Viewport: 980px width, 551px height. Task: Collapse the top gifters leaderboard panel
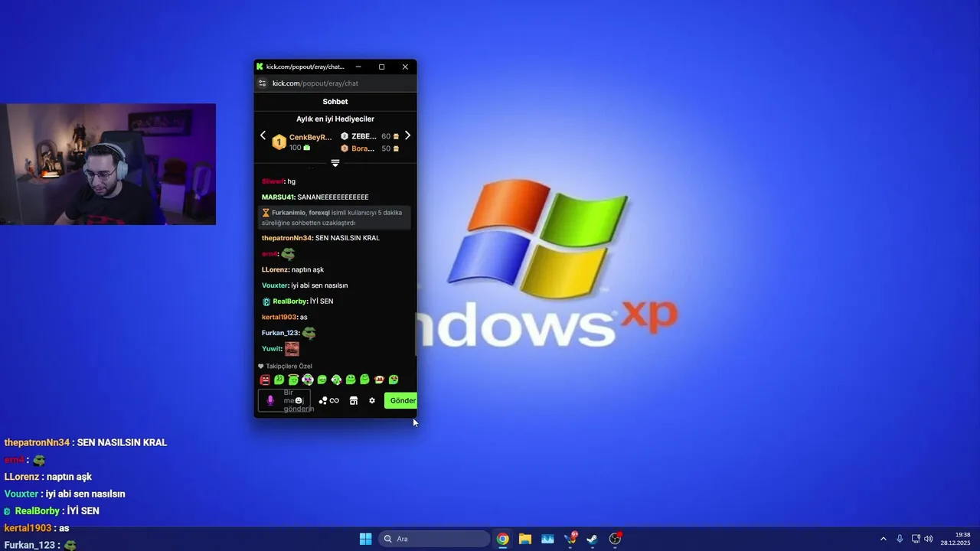pyautogui.click(x=335, y=163)
